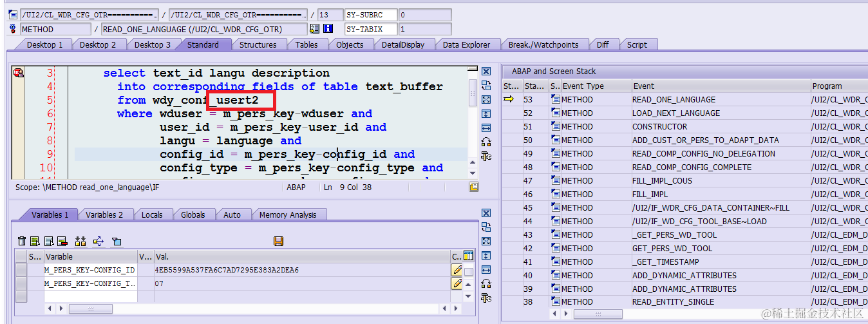868x324 pixels.
Task: Open the Diff tab
Action: (x=603, y=44)
